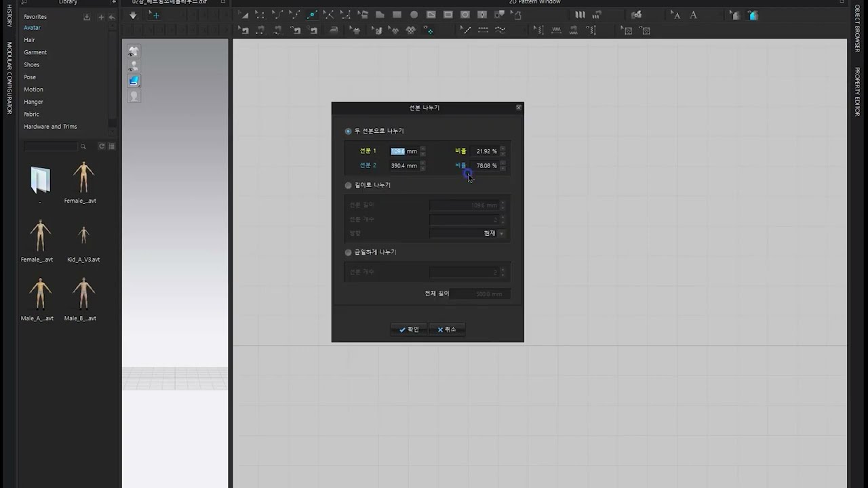Open the MODULAR CONFIGURATOR side tab
Screen dimensions: 868x488
[9, 78]
